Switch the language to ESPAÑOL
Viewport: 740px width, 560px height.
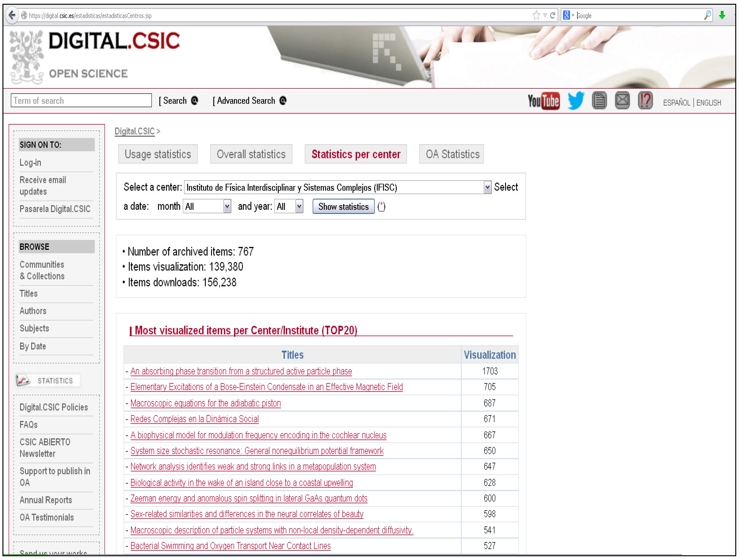(x=676, y=103)
